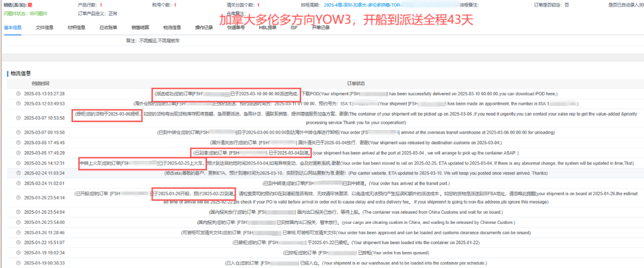
Task: Click clock icon beside 2025-03-12 03:49:53
Action: coord(18,104)
